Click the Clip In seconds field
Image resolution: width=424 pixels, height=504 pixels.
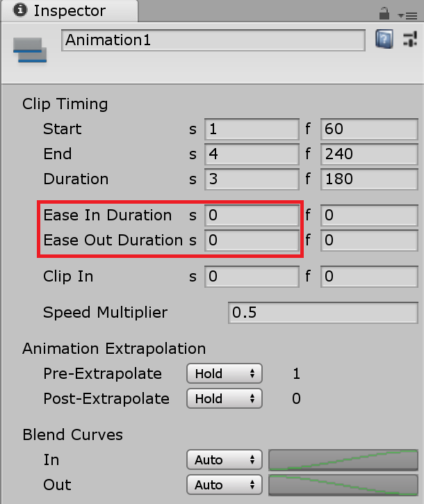(x=252, y=277)
